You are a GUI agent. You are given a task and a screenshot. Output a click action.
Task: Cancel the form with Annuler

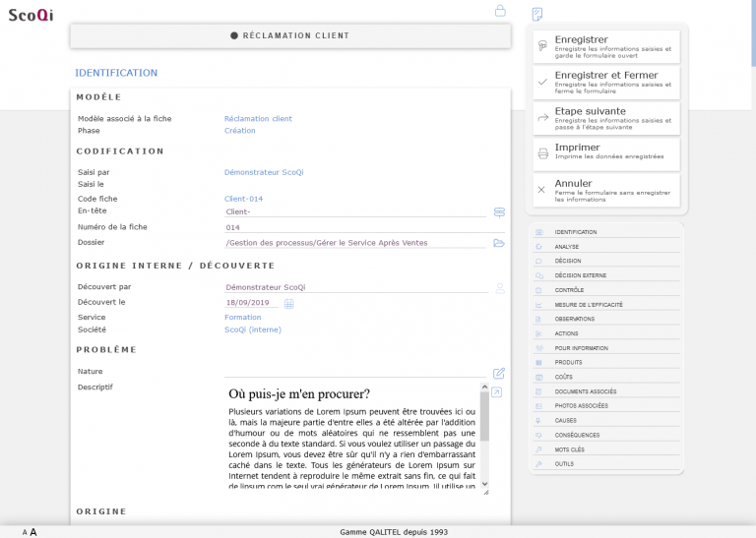click(x=606, y=188)
